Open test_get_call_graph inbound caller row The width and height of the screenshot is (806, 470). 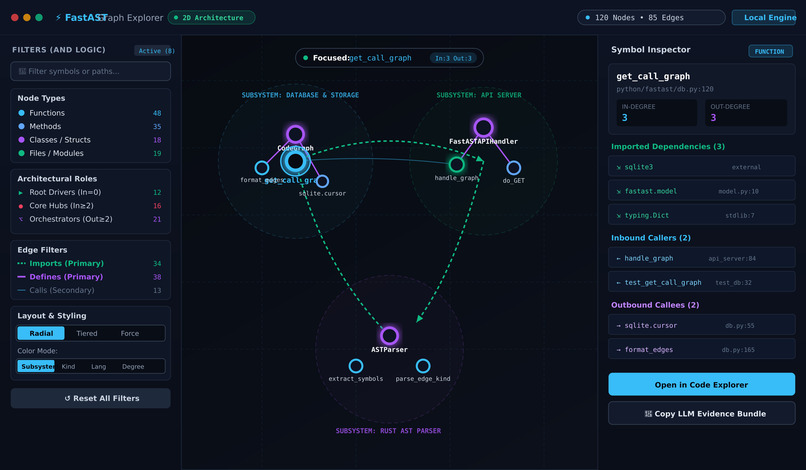(701, 282)
